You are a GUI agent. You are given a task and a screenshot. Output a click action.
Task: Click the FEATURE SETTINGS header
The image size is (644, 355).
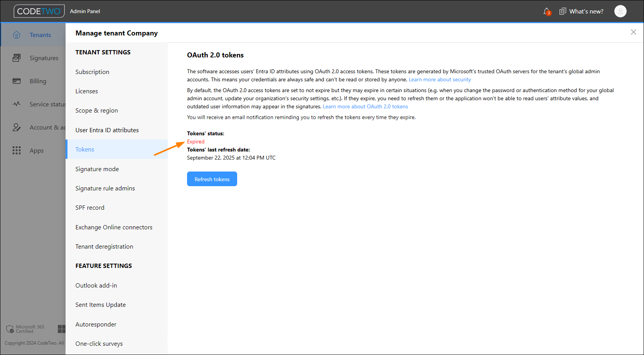coord(104,266)
